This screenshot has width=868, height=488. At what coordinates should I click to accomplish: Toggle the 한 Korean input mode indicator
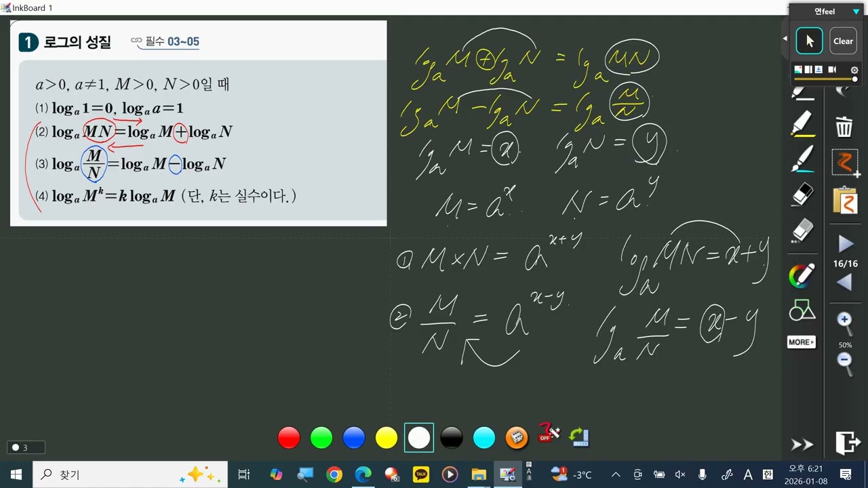click(768, 474)
